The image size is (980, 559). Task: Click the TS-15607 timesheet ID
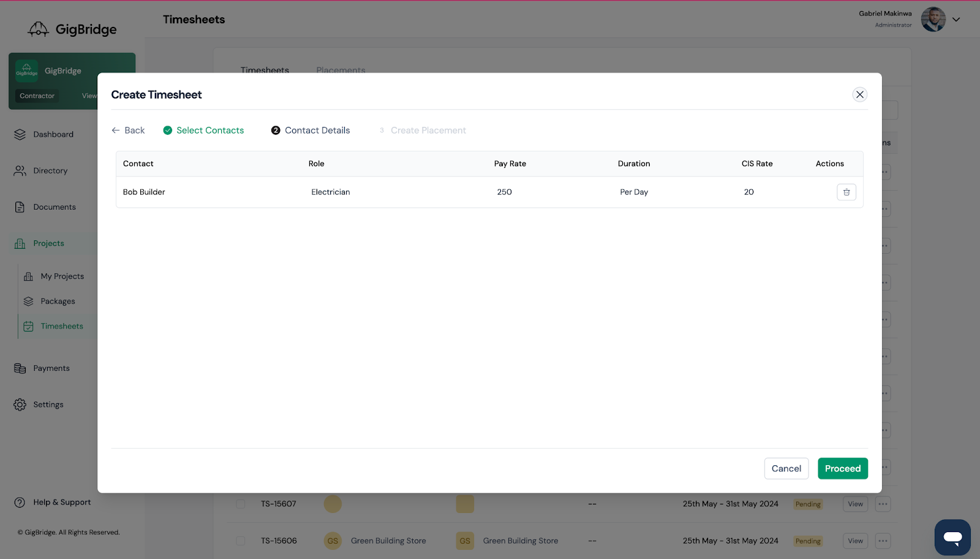(x=279, y=504)
